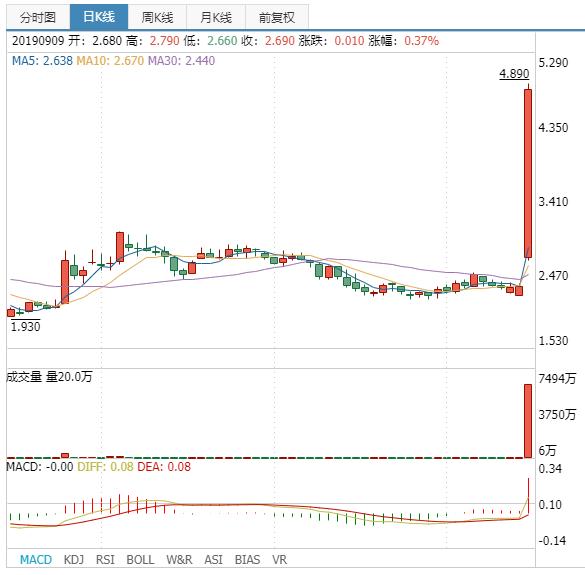
Task: Switch to the KDJ indicator
Action: point(74,560)
